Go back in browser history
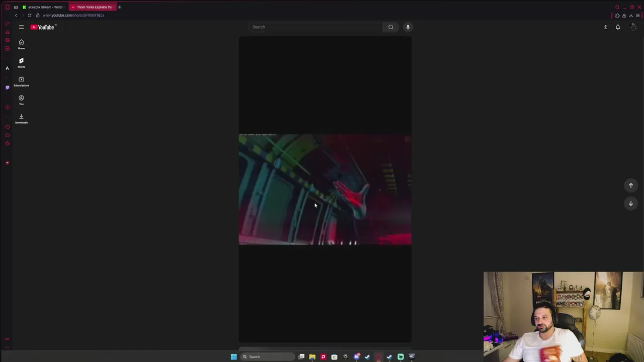The height and width of the screenshot is (362, 644). tap(16, 15)
